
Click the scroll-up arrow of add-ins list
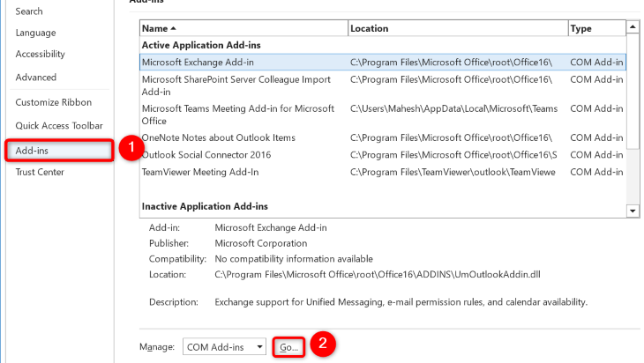coord(633,27)
